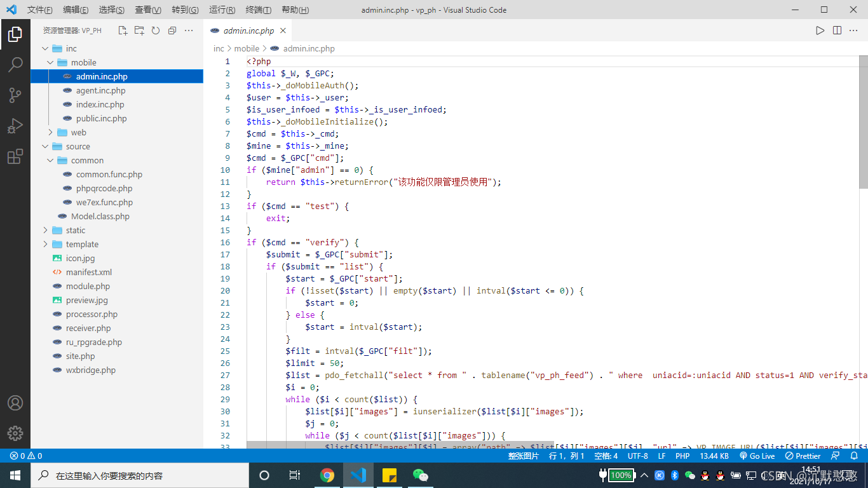This screenshot has height=488, width=868.
Task: Close the admin.inc.php editor tab
Action: click(283, 30)
